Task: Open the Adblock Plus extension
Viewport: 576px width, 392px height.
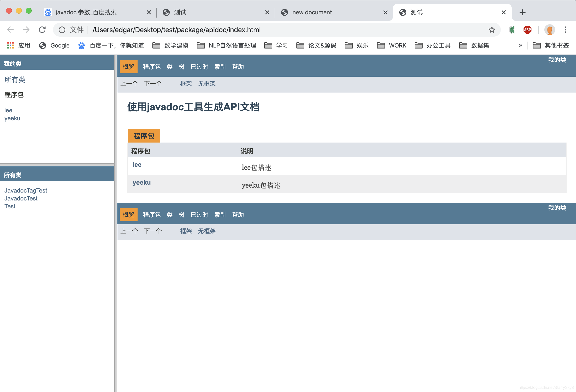Action: coord(528,30)
